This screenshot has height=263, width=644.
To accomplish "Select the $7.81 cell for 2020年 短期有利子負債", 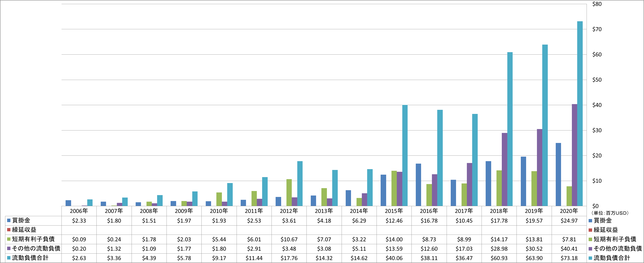I will point(569,239).
